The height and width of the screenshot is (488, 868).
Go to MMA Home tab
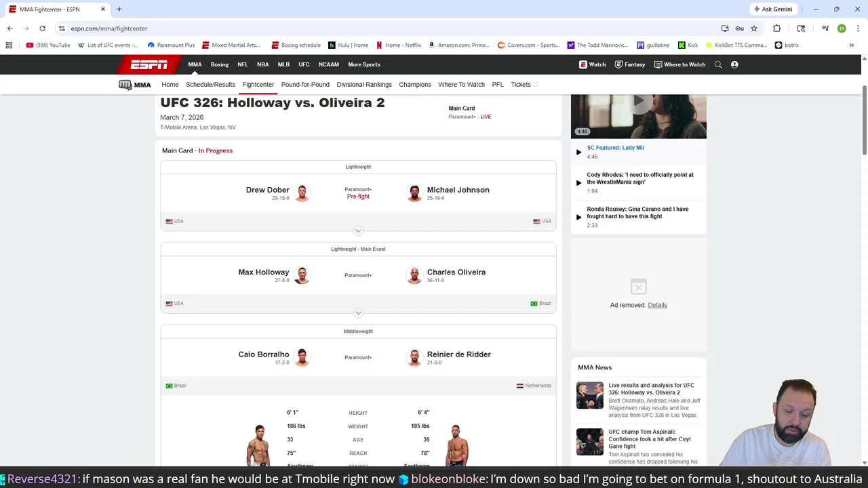click(x=170, y=85)
